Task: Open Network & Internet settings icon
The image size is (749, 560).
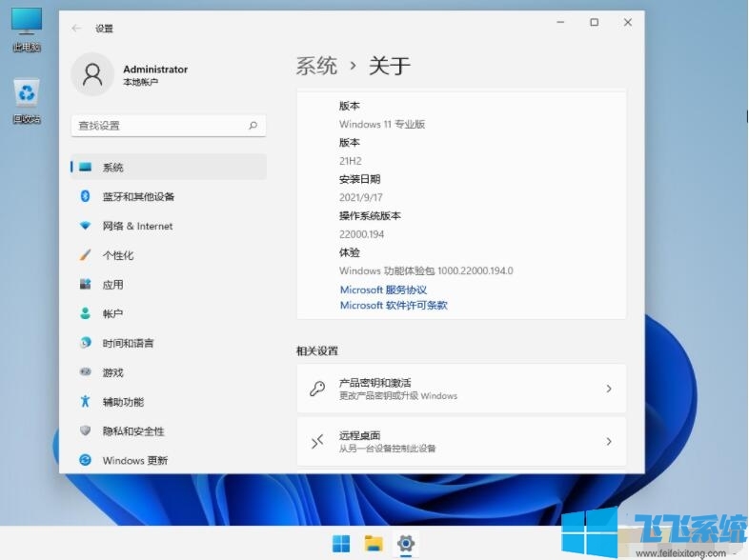Action: 85,226
